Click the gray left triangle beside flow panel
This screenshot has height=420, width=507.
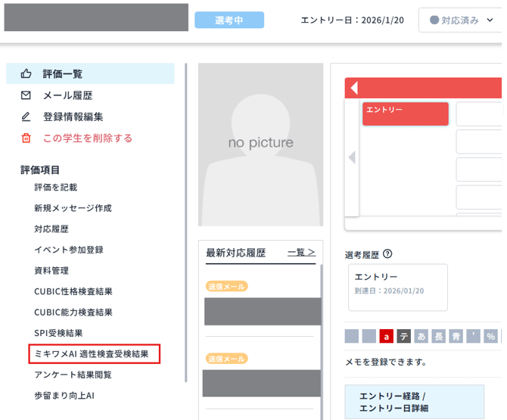(x=351, y=157)
